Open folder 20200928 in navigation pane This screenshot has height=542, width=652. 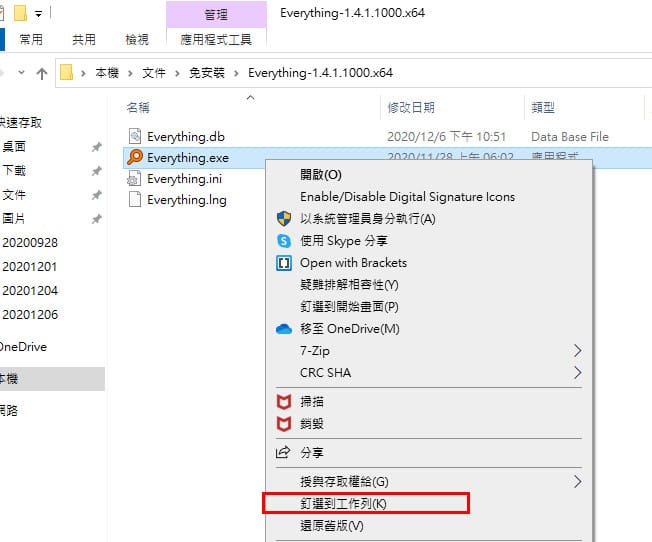(x=30, y=243)
